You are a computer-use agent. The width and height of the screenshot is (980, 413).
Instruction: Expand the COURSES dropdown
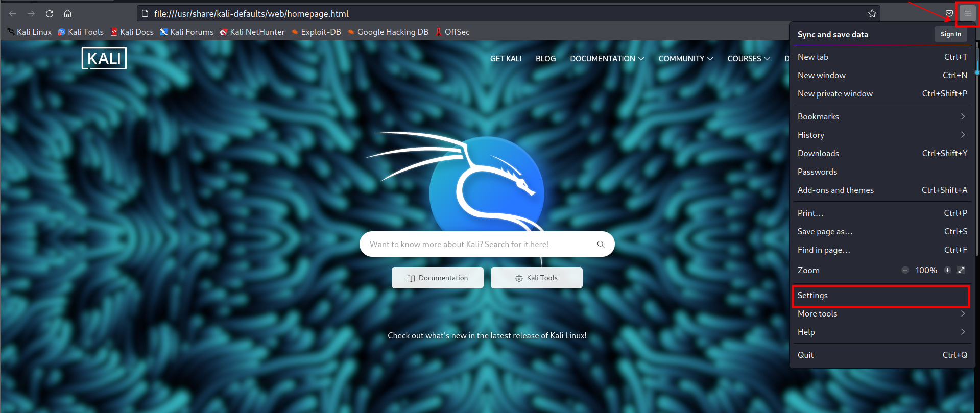(749, 59)
